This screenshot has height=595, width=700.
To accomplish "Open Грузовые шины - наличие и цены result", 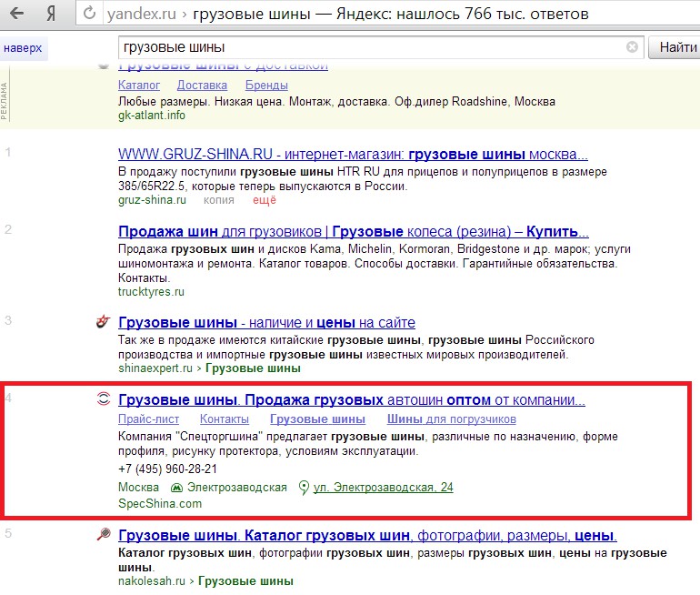I will pos(266,322).
